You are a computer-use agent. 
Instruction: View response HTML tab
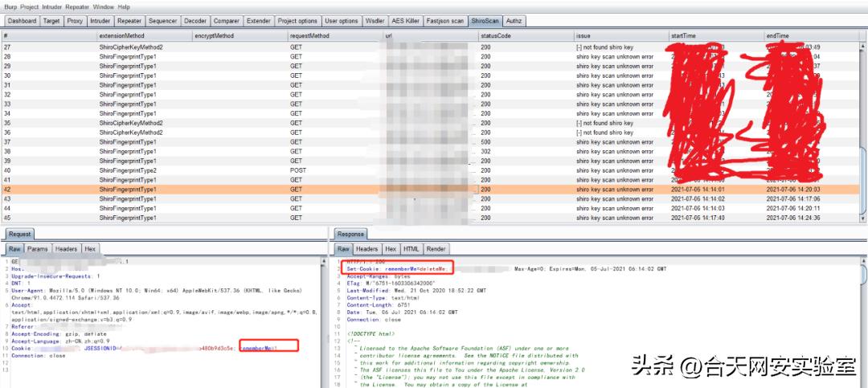411,249
